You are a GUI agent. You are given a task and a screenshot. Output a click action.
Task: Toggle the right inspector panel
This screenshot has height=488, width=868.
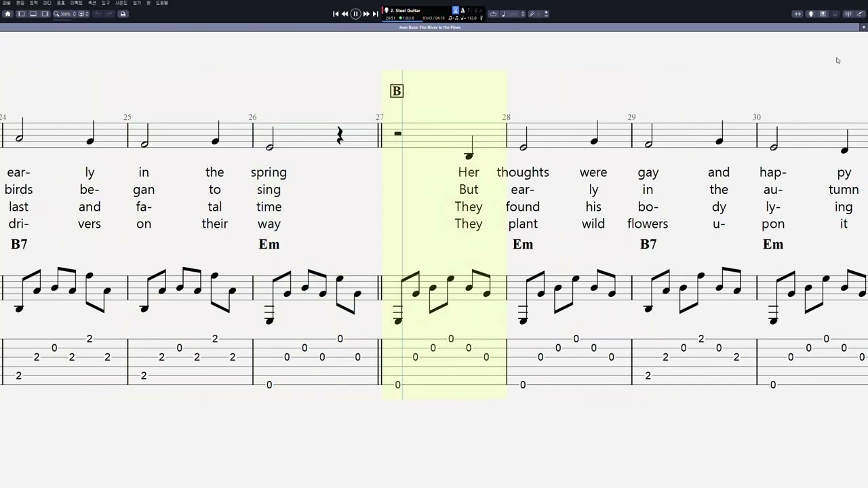(x=45, y=14)
